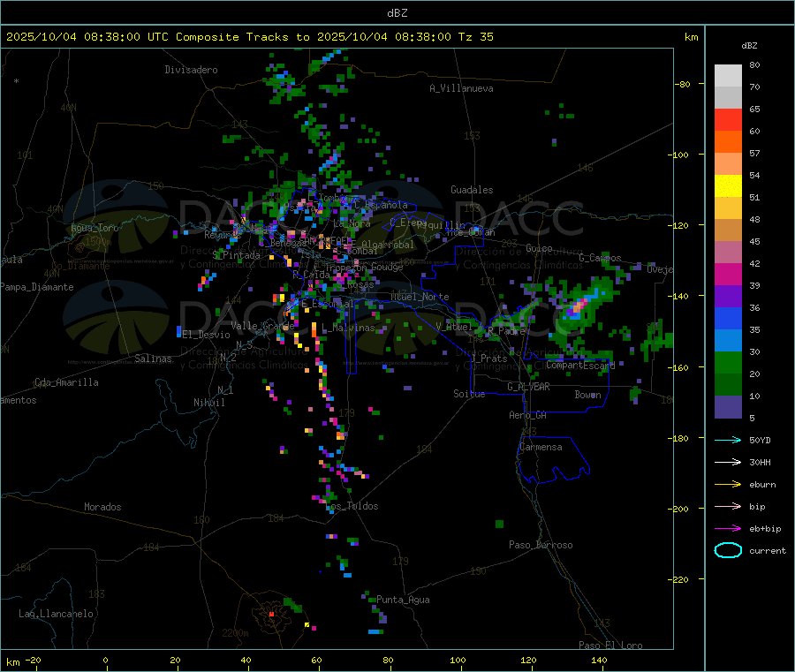This screenshot has width=795, height=672.
Task: Click the Lag.Llancanelo label
Action: pyautogui.click(x=56, y=614)
